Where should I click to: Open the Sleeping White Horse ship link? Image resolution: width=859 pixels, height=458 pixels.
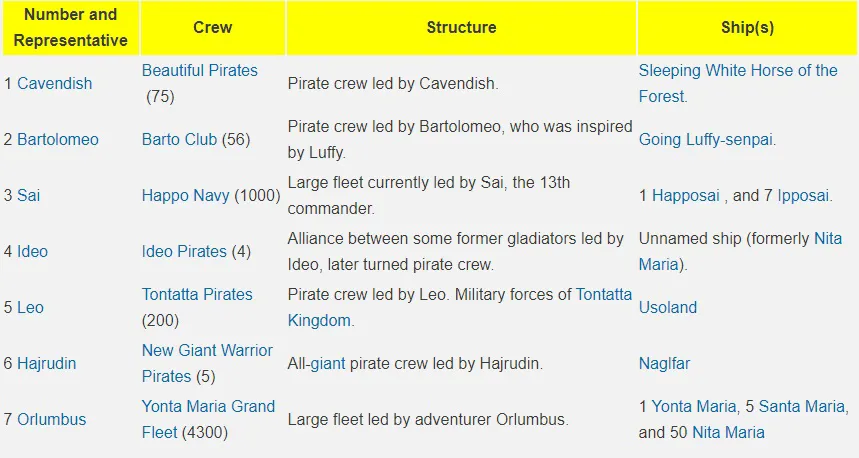(738, 71)
